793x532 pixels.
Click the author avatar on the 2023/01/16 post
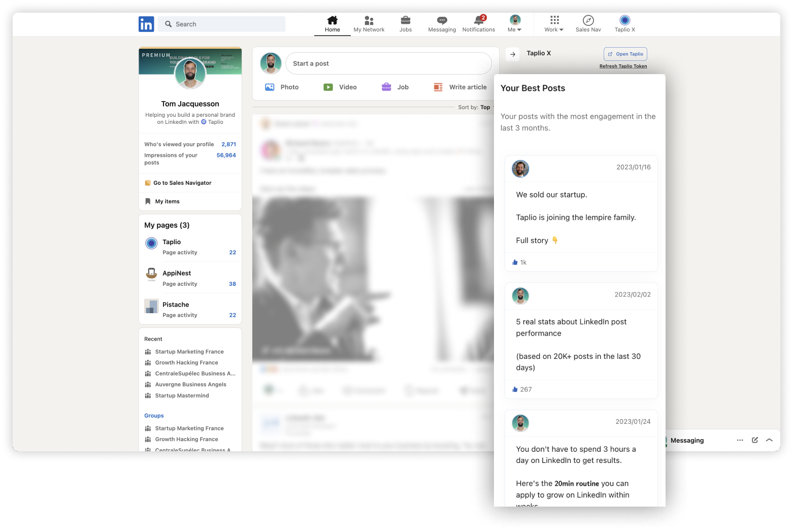[520, 169]
